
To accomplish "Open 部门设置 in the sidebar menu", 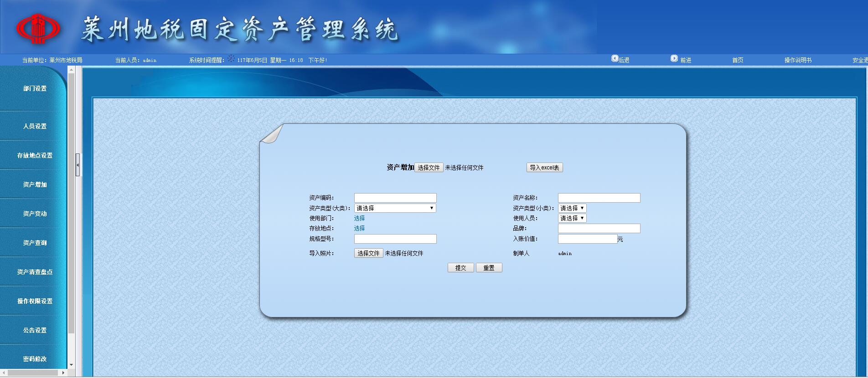I will [35, 89].
